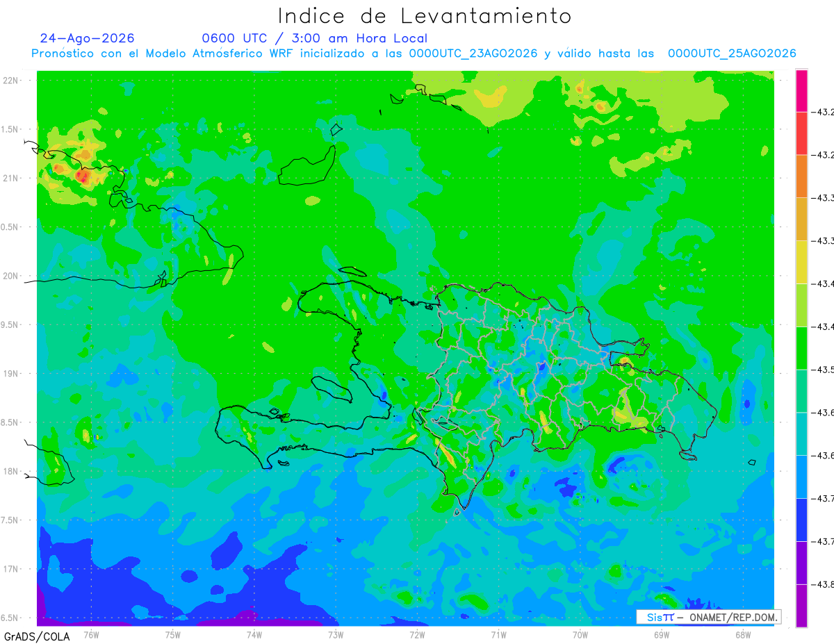Viewport: 834px width, 644px height.
Task: Click the bottom-most purple swatch of the scale
Action: (801, 606)
